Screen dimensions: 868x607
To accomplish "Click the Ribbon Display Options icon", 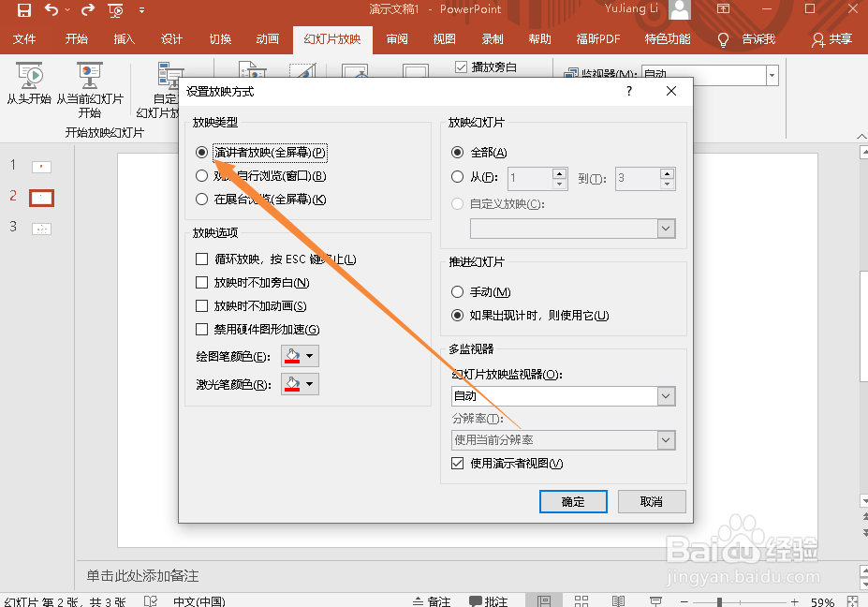I will coord(723,8).
